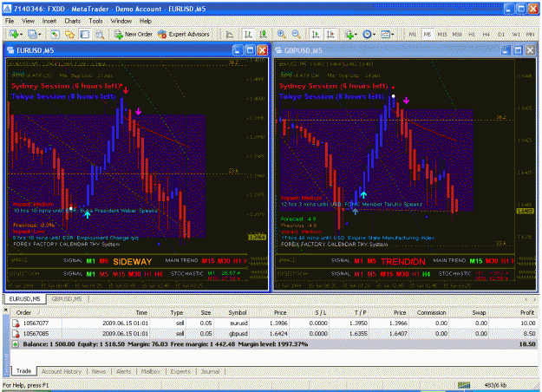Toggle chart shift (red arrow icon)
This screenshot has height=392, width=542.
[x=330, y=34]
